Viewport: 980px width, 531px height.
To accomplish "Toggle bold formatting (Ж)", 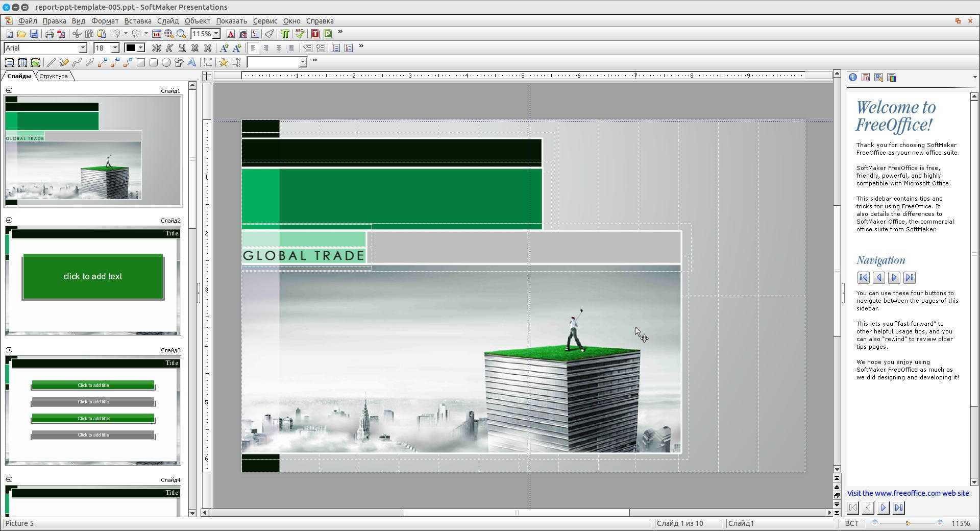I will point(156,48).
